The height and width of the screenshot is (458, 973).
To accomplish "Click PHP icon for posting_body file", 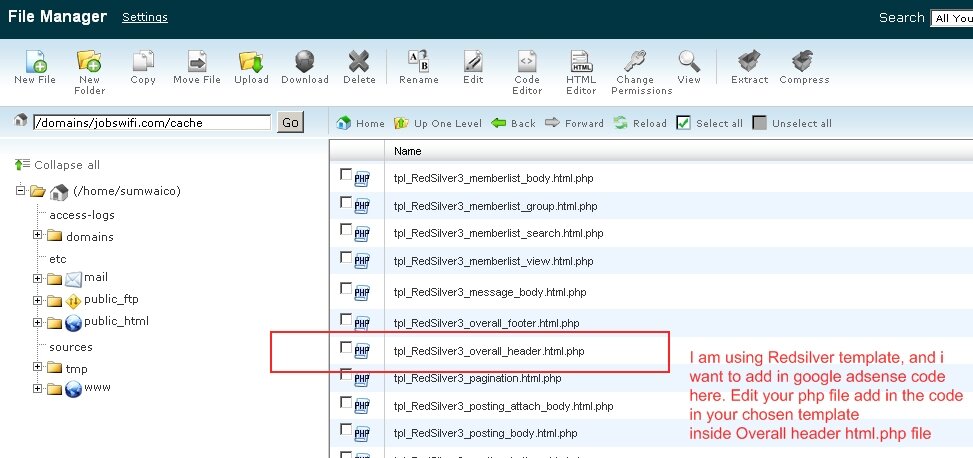I will click(x=362, y=434).
